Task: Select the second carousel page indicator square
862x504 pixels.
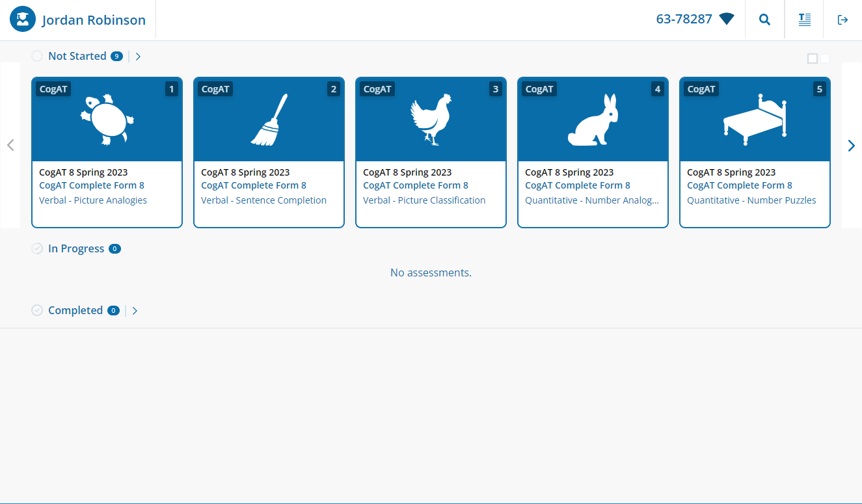Action: pos(825,59)
